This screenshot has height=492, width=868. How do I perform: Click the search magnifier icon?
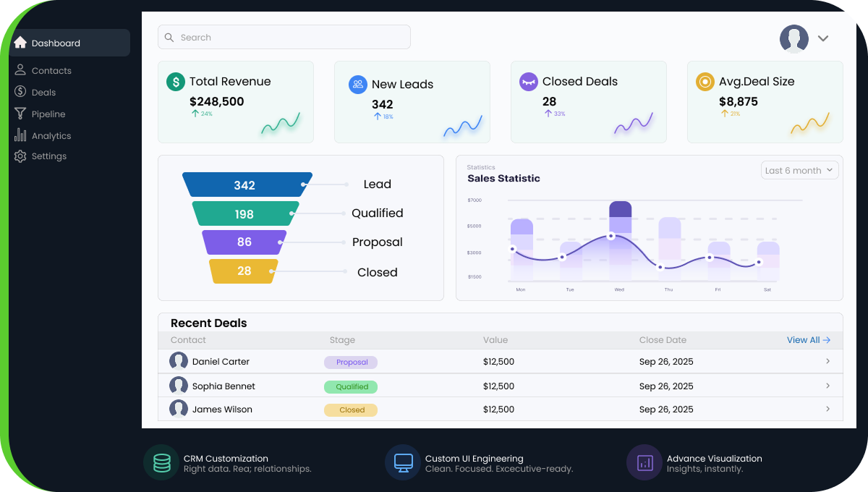[x=169, y=38]
